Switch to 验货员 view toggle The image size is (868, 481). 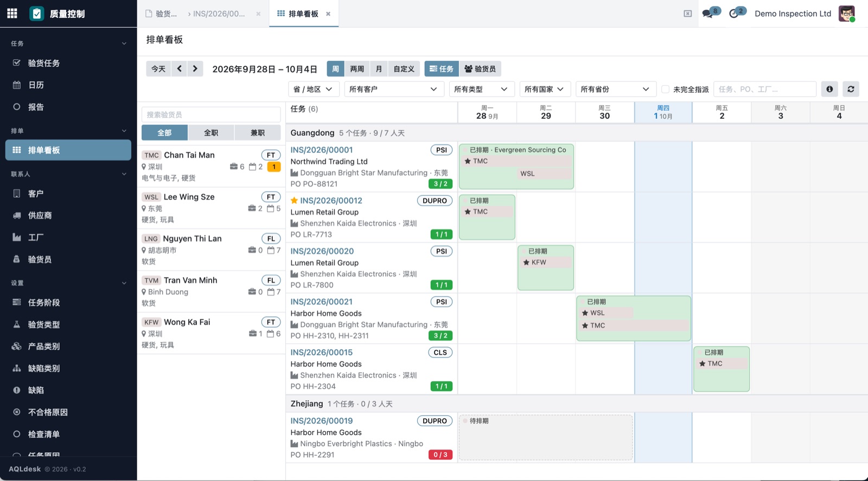pyautogui.click(x=480, y=69)
